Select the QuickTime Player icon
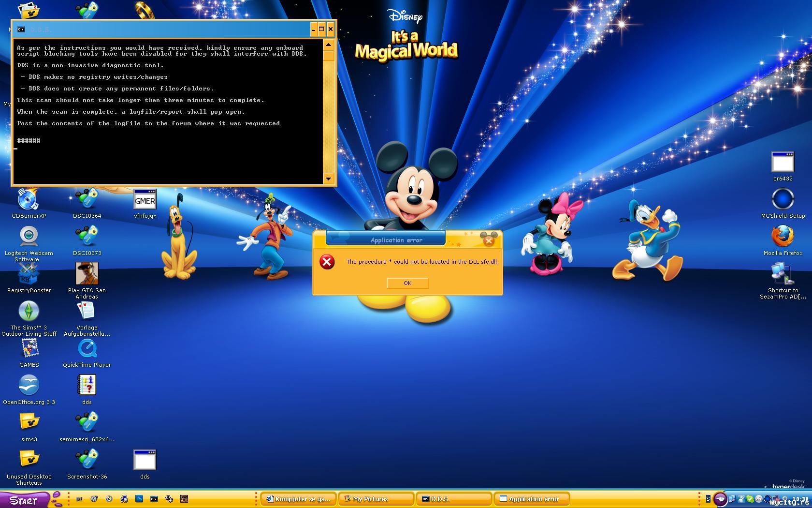The width and height of the screenshot is (812, 508). point(87,353)
